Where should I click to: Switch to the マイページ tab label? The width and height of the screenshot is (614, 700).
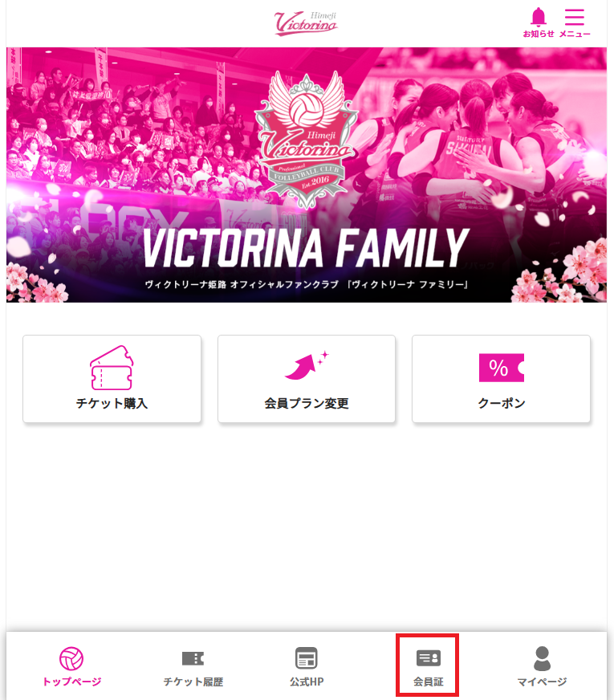pyautogui.click(x=542, y=682)
